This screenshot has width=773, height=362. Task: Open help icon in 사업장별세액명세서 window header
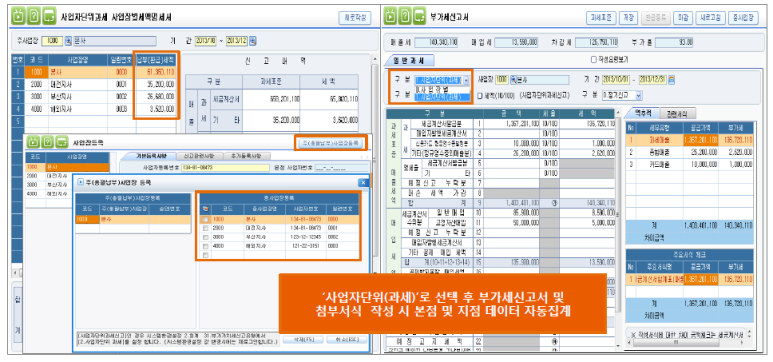33,17
